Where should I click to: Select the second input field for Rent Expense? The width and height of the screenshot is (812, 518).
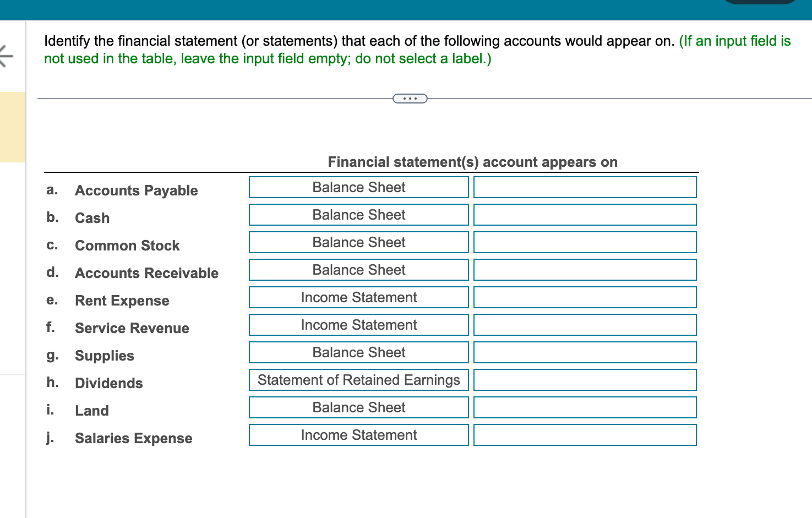[585, 297]
